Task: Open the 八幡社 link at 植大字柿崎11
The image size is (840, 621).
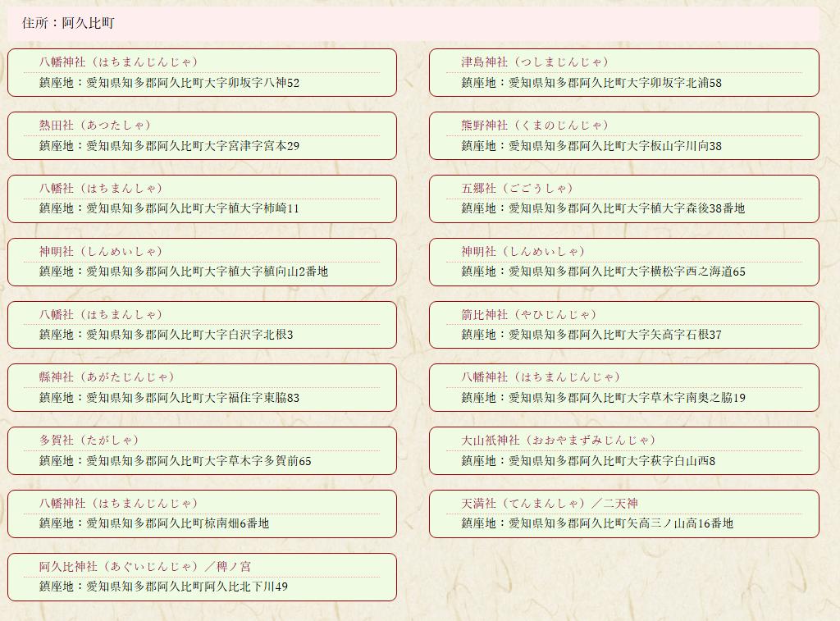Action: pos(101,188)
